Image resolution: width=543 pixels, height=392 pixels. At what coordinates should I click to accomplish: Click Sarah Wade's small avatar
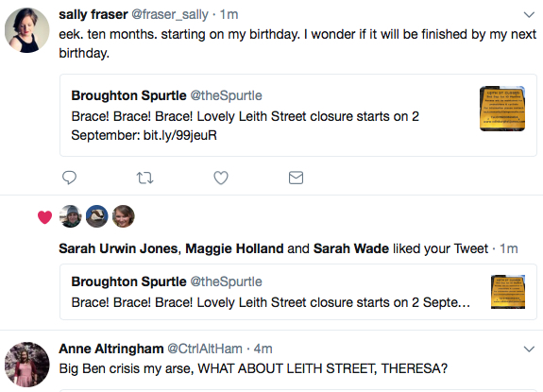[124, 216]
